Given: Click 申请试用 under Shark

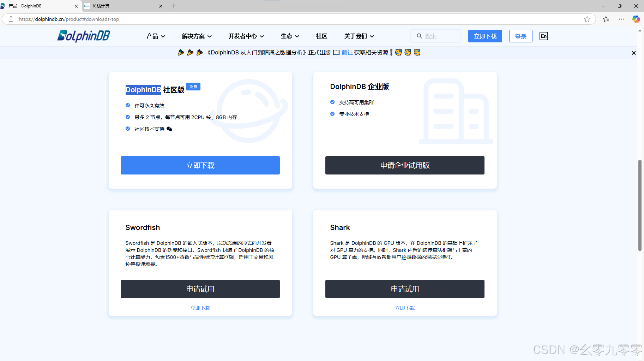Looking at the screenshot, I should click(405, 289).
